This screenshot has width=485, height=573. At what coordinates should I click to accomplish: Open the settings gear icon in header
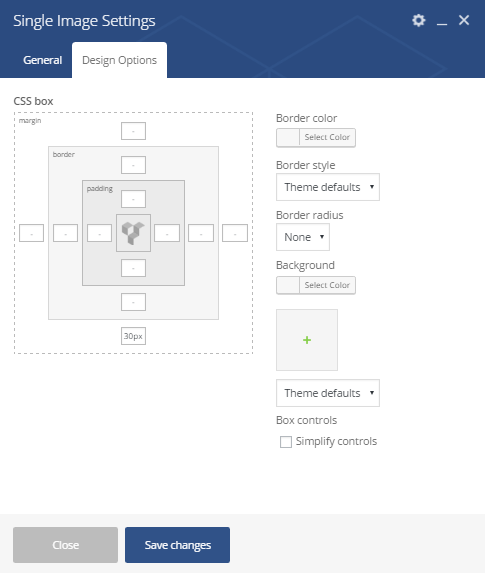coord(418,20)
